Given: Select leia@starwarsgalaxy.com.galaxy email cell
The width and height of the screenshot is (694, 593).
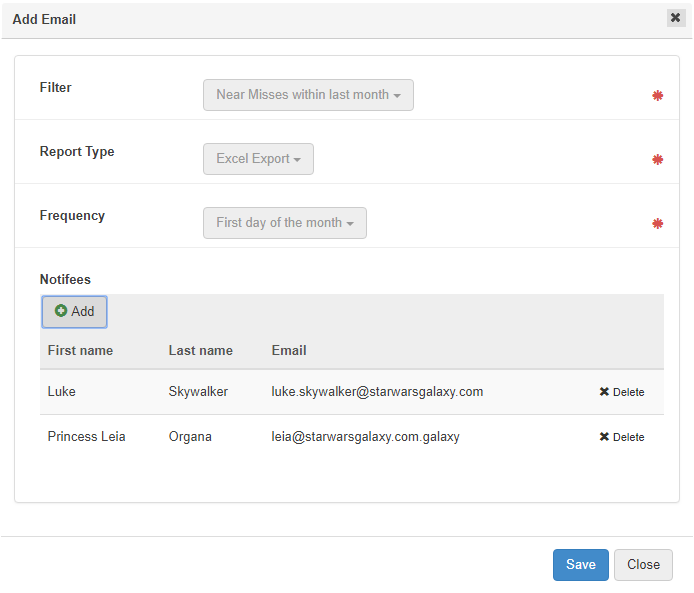Looking at the screenshot, I should 365,437.
